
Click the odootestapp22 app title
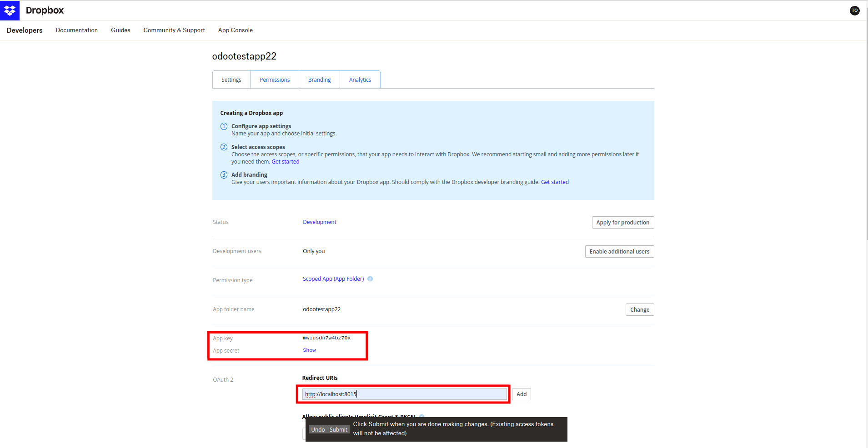point(244,56)
